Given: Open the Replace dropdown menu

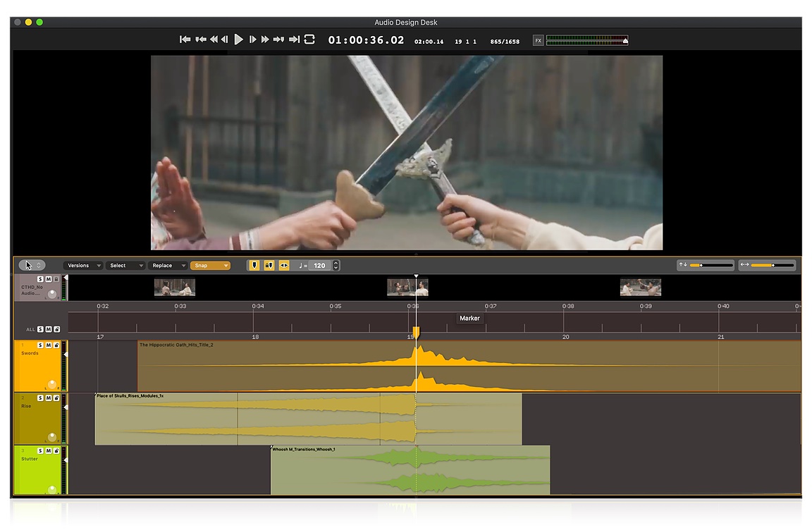Looking at the screenshot, I should pyautogui.click(x=168, y=266).
